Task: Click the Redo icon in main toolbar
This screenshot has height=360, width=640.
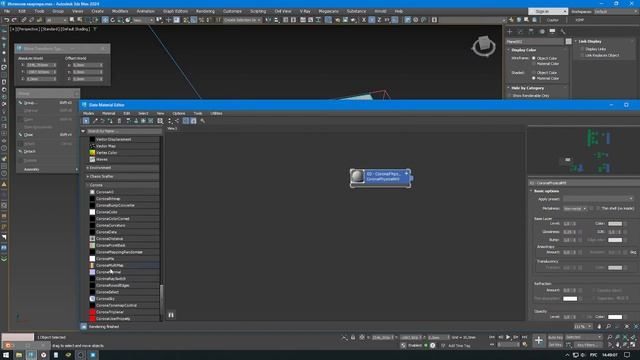Action: [14, 20]
